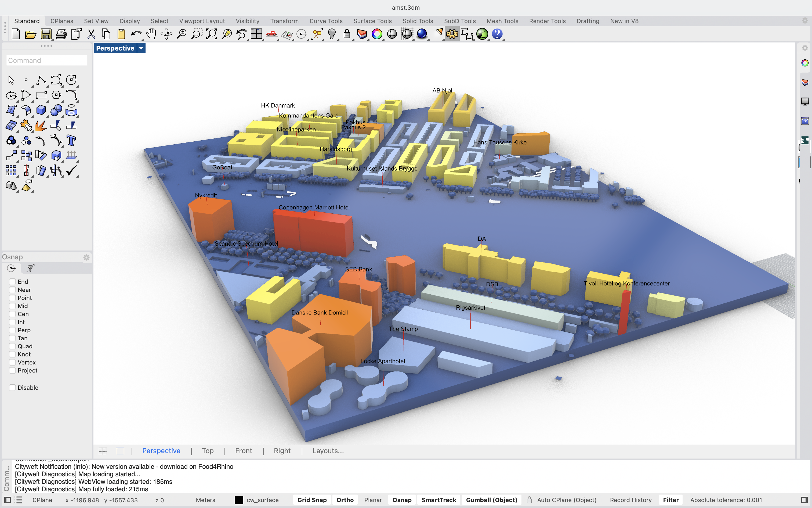Open the Osnap filter funnel menu
The image size is (812, 508).
[31, 268]
